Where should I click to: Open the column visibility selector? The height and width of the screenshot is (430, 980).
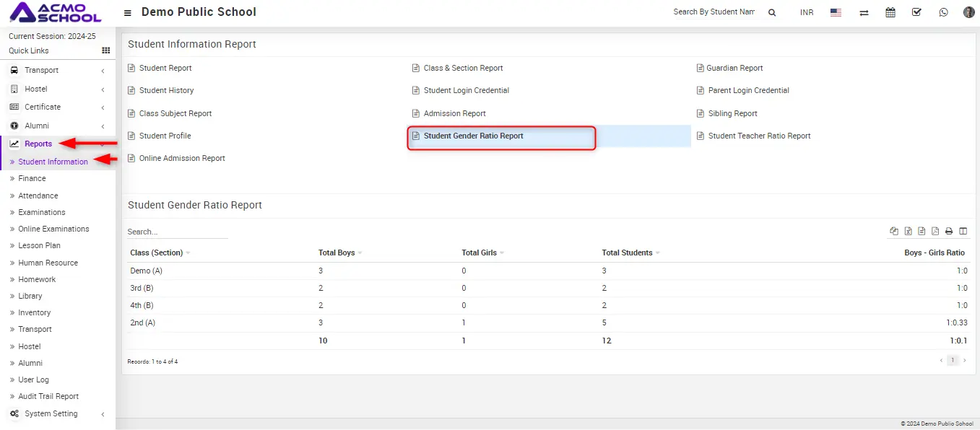(x=963, y=231)
